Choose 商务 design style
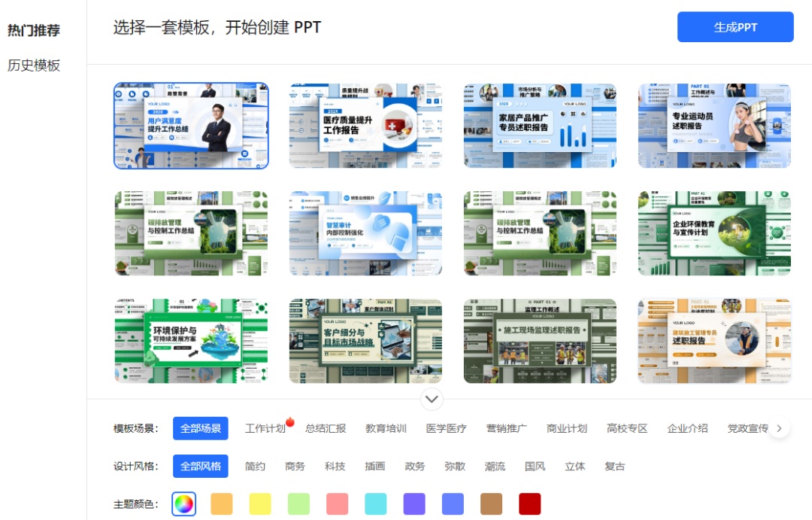The width and height of the screenshot is (812, 520). point(295,466)
